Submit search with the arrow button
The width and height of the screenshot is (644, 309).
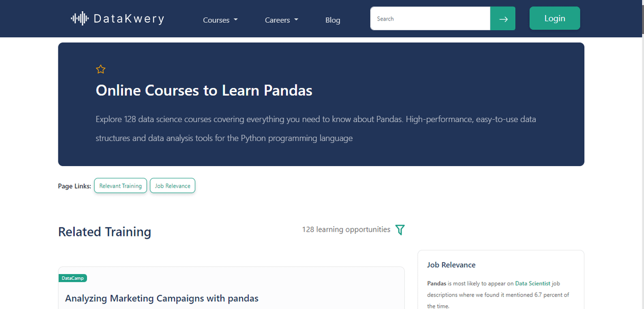[x=503, y=19]
